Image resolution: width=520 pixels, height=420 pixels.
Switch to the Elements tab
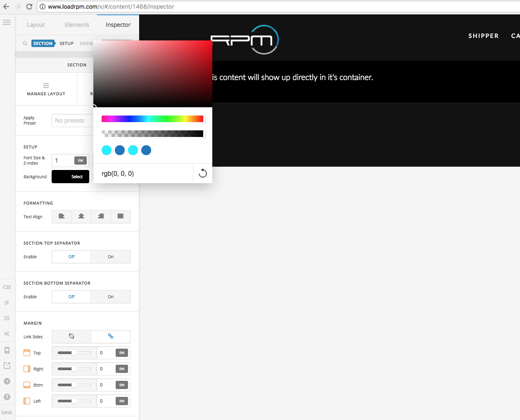point(77,25)
